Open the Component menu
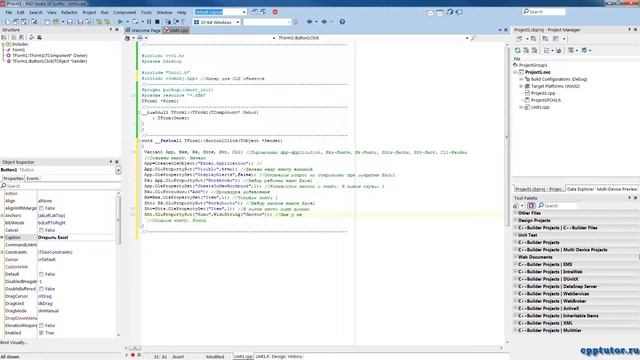The height and width of the screenshot is (360, 640). [x=124, y=12]
